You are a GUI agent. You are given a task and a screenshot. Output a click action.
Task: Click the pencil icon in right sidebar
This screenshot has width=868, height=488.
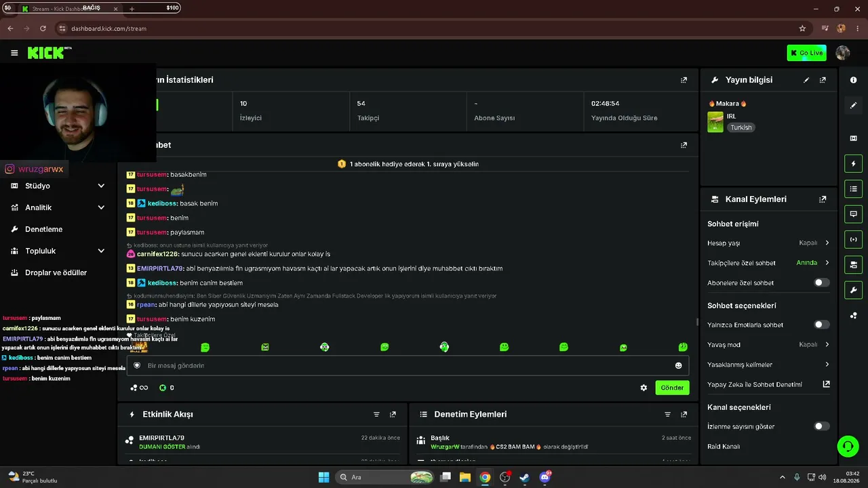(853, 105)
